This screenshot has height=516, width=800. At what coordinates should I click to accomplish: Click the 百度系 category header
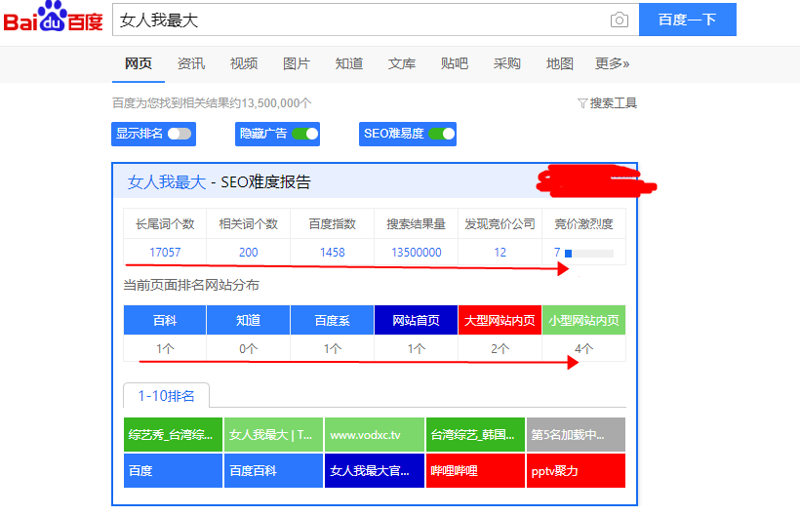[332, 320]
